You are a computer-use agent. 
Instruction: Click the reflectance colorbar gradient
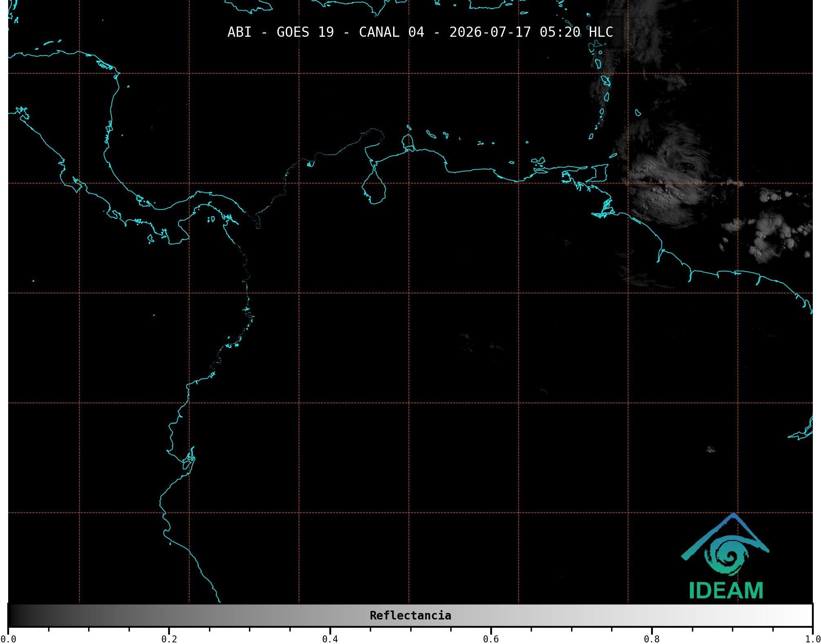click(410, 615)
